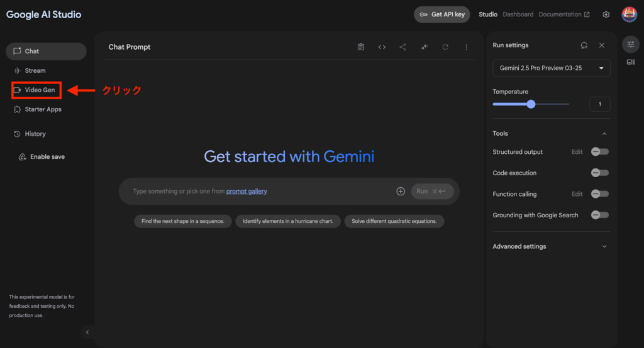This screenshot has width=644, height=348.
Task: Open the three-dot more options menu
Action: (466, 46)
